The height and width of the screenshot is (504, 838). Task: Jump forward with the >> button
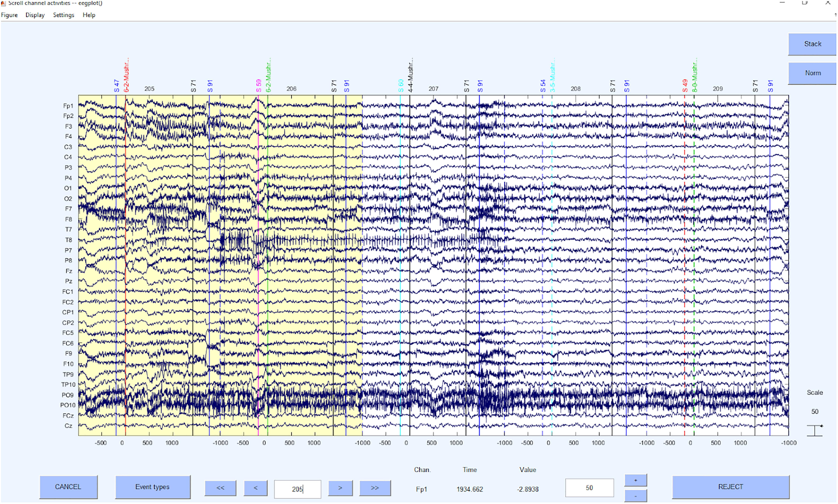(375, 488)
